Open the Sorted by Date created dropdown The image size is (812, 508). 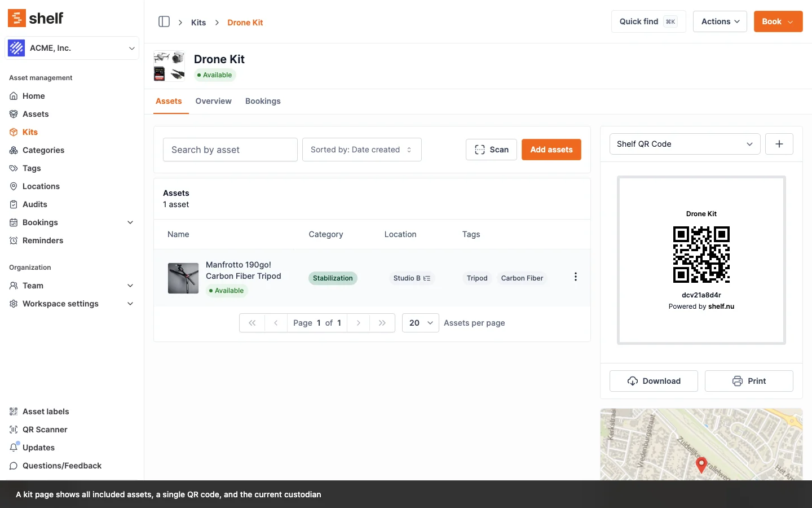(x=361, y=150)
